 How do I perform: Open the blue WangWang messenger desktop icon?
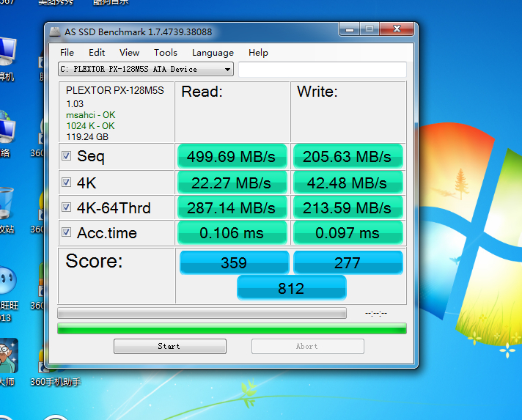tap(8, 295)
